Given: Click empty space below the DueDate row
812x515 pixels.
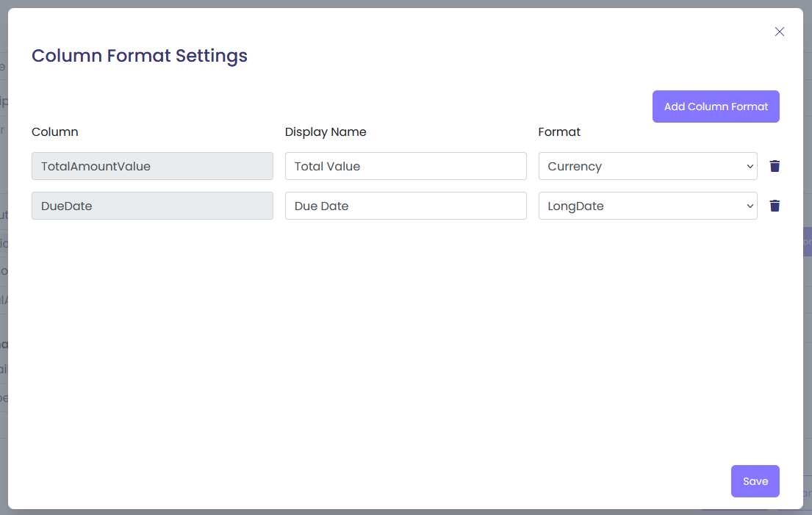Looking at the screenshot, I should tap(404, 331).
